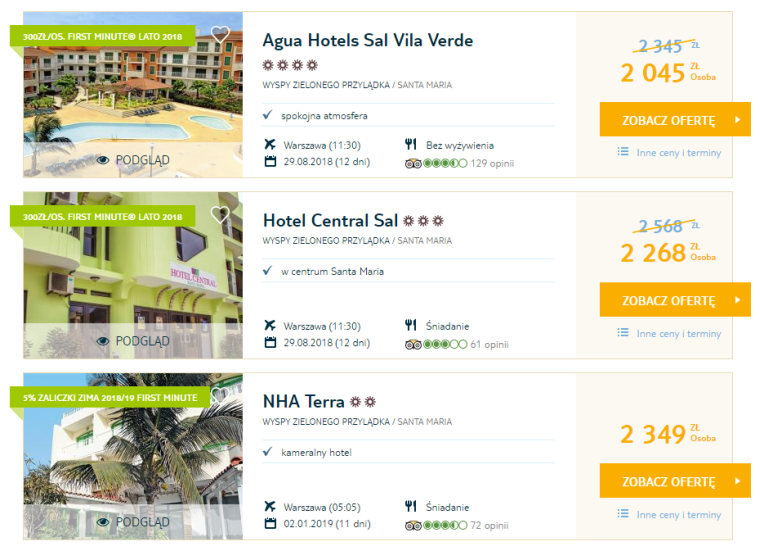This screenshot has width=760, height=546.
Task: Click PODGLĄD eye icon on Agua Hotels photo
Action: 103,160
